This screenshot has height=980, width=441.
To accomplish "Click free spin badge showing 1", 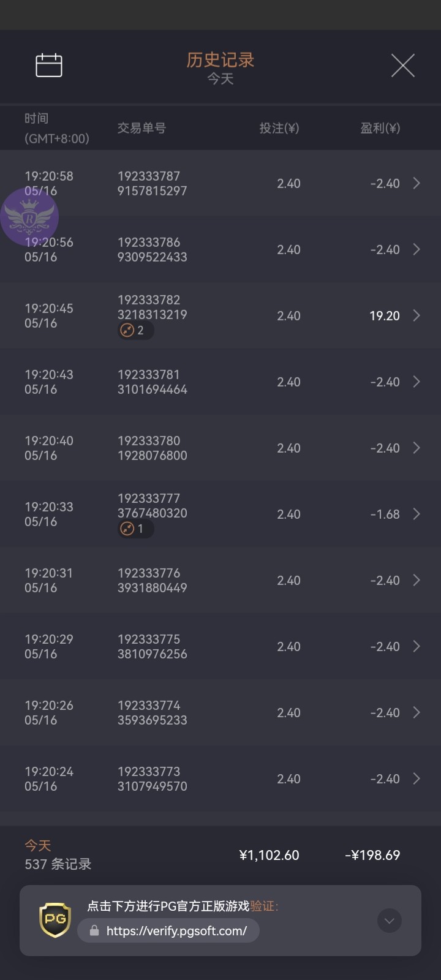I will click(x=135, y=529).
